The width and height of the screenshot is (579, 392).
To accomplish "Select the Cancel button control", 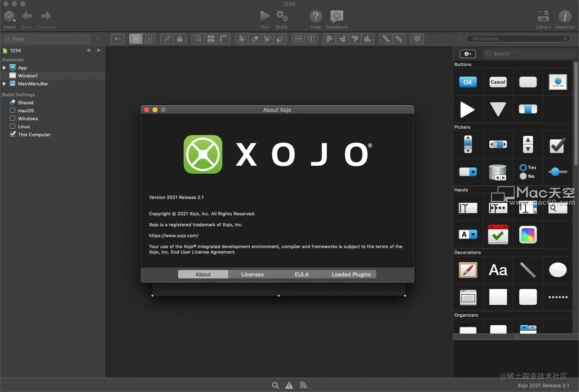I will point(498,82).
